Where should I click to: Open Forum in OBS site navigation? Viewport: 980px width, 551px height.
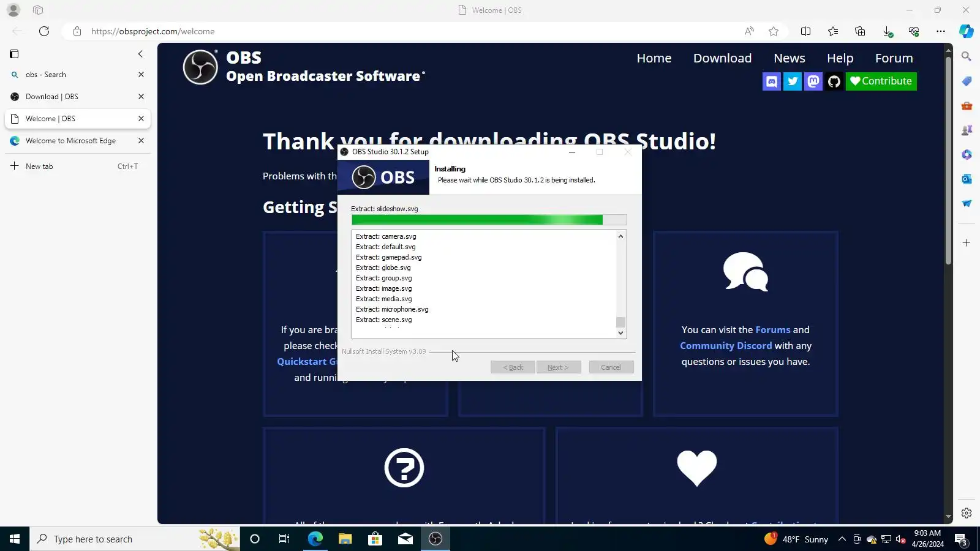click(x=894, y=58)
